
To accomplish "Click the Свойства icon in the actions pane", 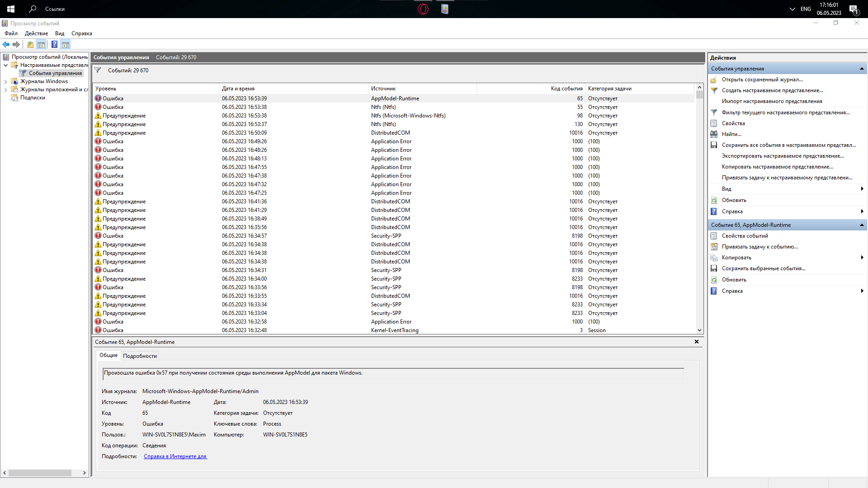I will 714,123.
